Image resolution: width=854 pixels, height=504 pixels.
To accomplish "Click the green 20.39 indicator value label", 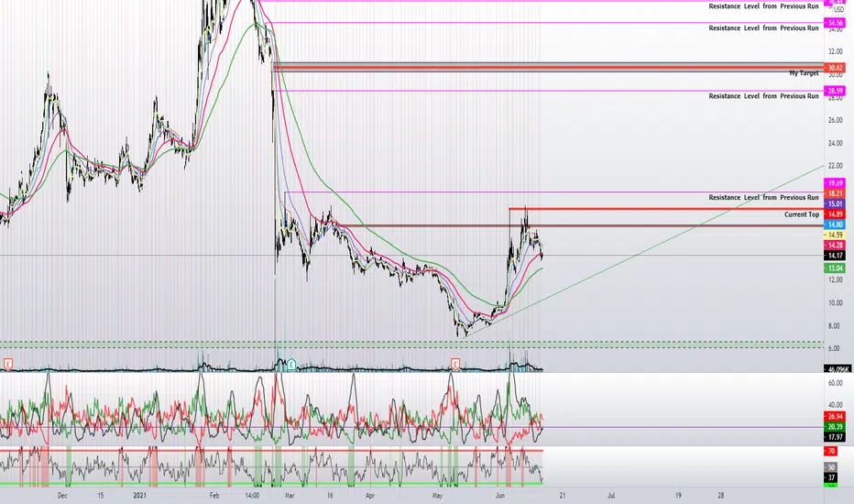I will (835, 427).
